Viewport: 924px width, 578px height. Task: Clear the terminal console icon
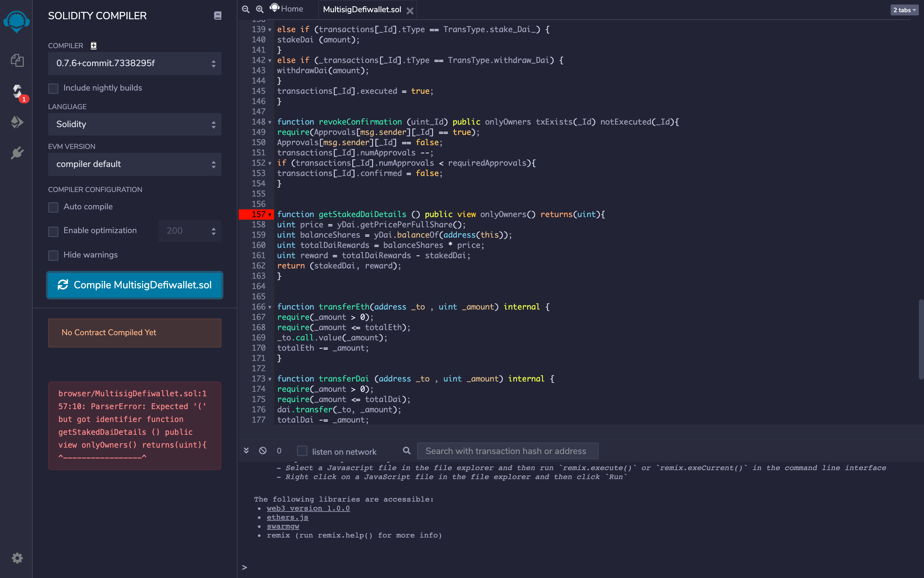click(263, 451)
